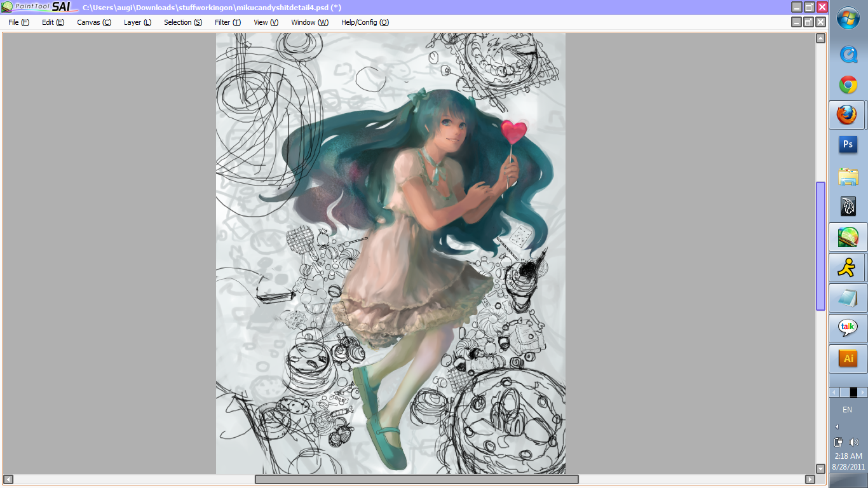The image size is (868, 488).
Task: Click the date text 8/28/2011
Action: click(x=848, y=466)
